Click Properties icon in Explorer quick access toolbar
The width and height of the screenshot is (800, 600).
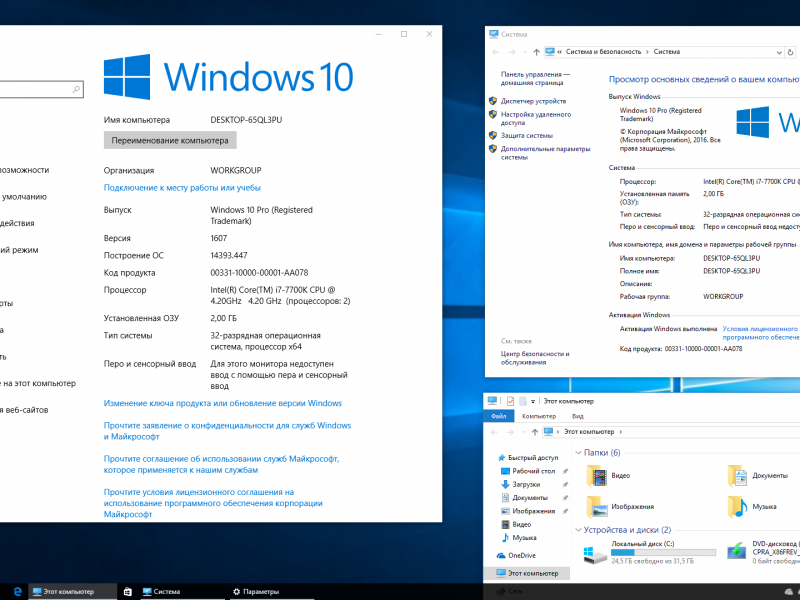click(x=510, y=401)
